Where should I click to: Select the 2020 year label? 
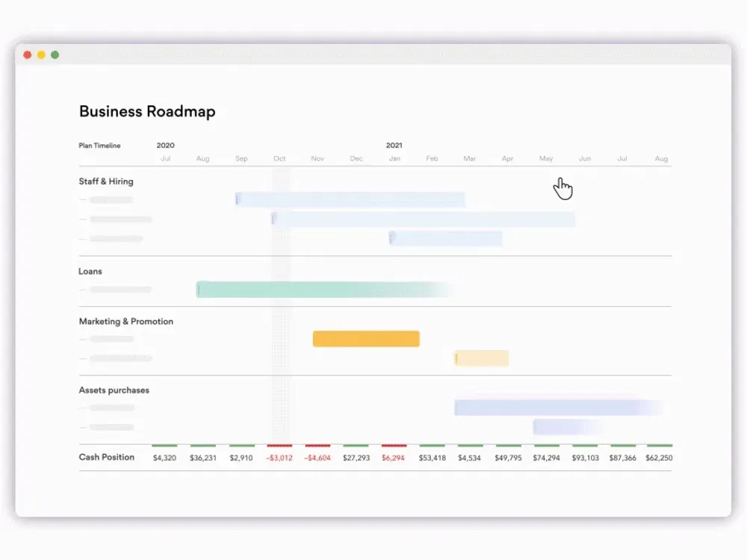coord(165,146)
